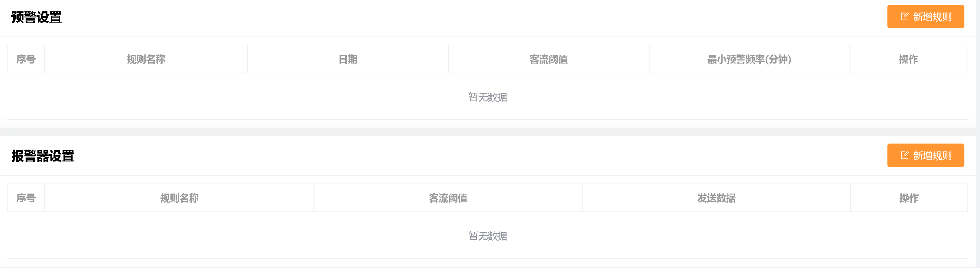
Task: Click the 操作 header in 预警设置 table
Action: click(x=909, y=59)
